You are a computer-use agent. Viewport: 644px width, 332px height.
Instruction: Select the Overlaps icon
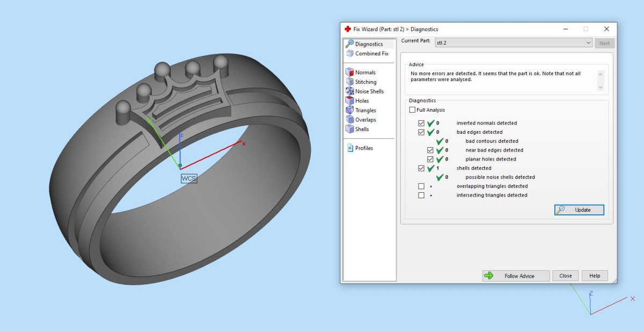coord(349,120)
